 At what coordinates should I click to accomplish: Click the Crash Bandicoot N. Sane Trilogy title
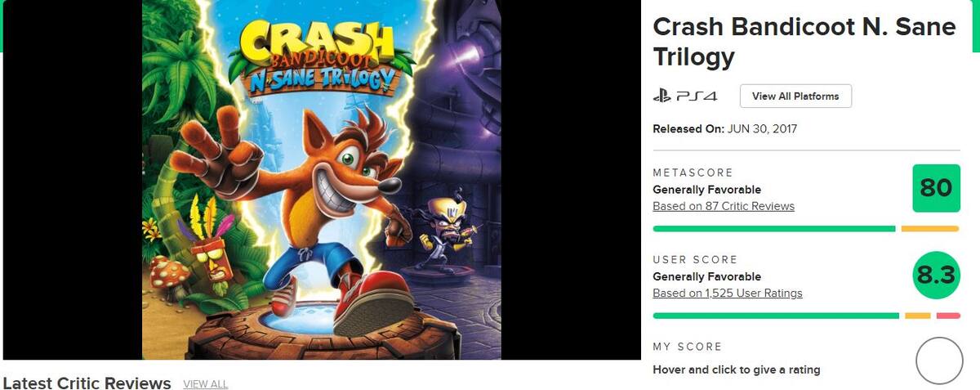[804, 42]
